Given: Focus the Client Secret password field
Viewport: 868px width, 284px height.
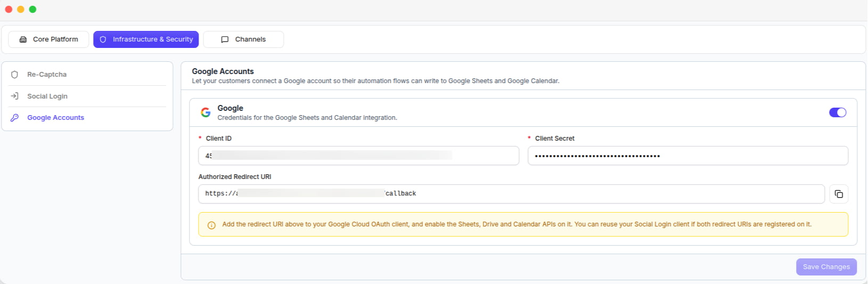Looking at the screenshot, I should point(688,156).
